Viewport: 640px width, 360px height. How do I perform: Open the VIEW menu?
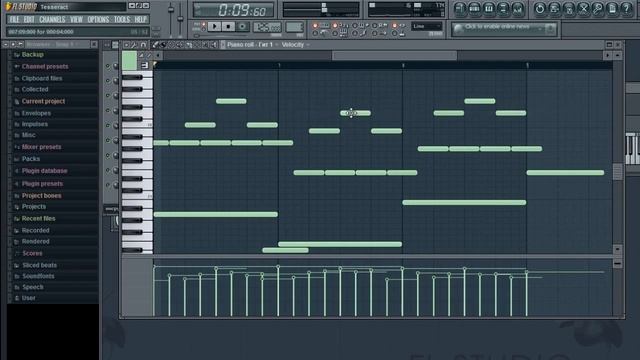tap(76, 20)
